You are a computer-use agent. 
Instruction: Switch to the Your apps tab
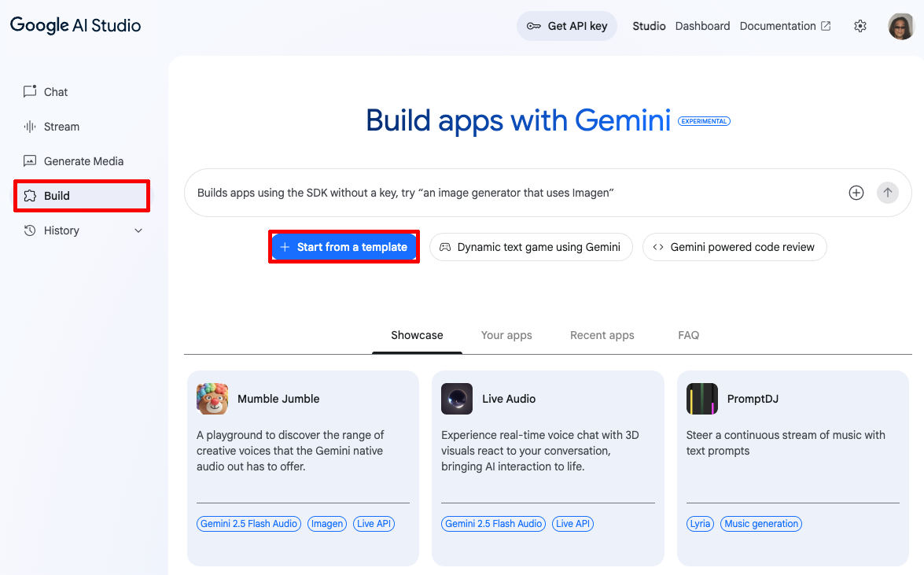click(x=506, y=335)
